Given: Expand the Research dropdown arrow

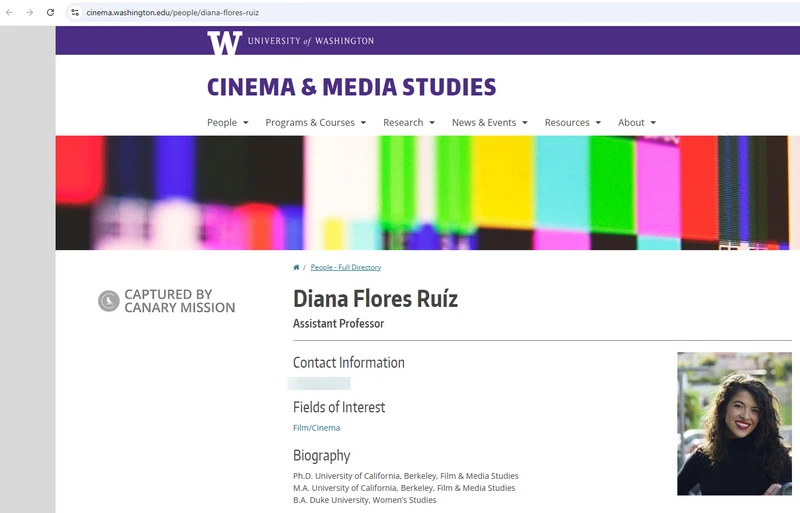Looking at the screenshot, I should tap(432, 123).
